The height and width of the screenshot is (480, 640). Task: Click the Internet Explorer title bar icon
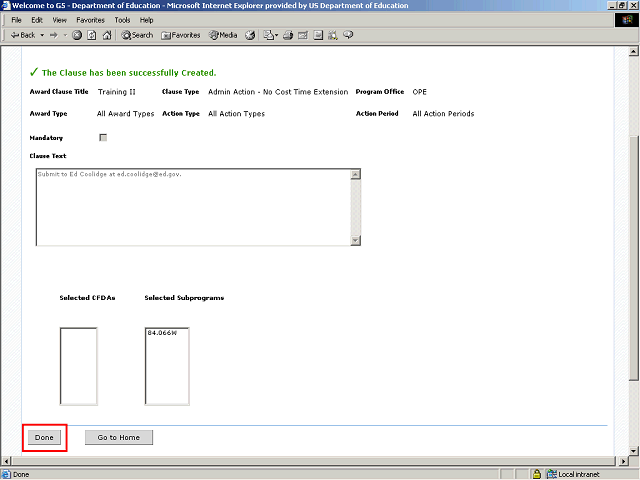tap(6, 5)
